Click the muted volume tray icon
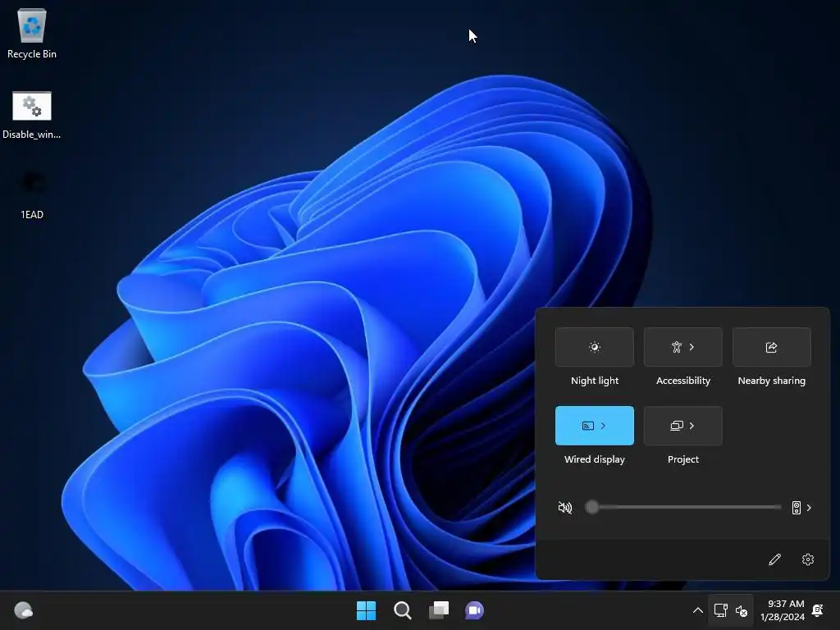Screen dimensions: 840x630 [x=742, y=610]
